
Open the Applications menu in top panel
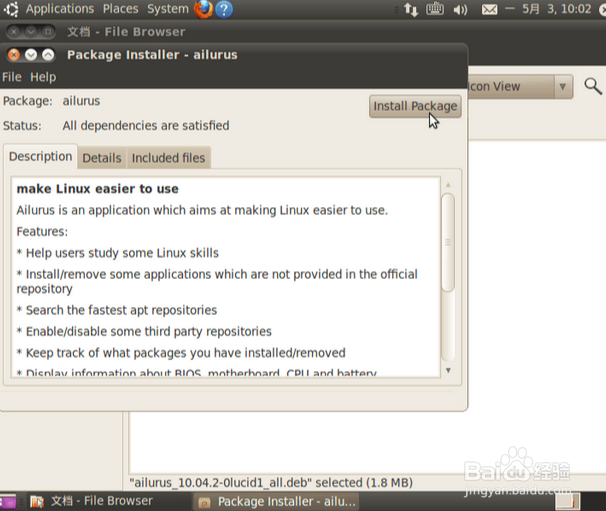click(60, 9)
